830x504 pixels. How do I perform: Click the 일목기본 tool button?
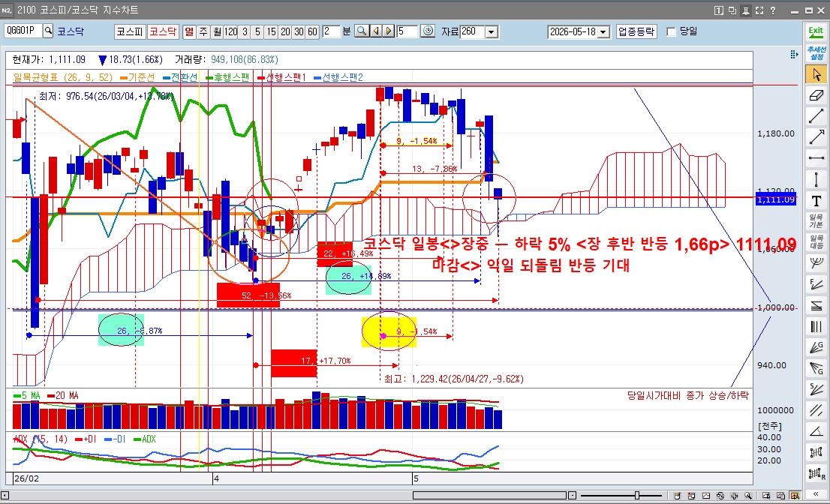(816, 221)
